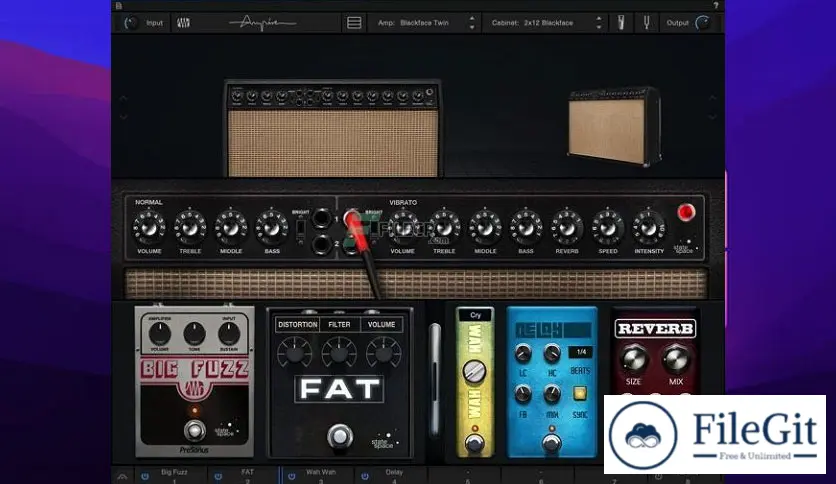Click the document icon at top left
The image size is (836, 484).
pyautogui.click(x=118, y=5)
